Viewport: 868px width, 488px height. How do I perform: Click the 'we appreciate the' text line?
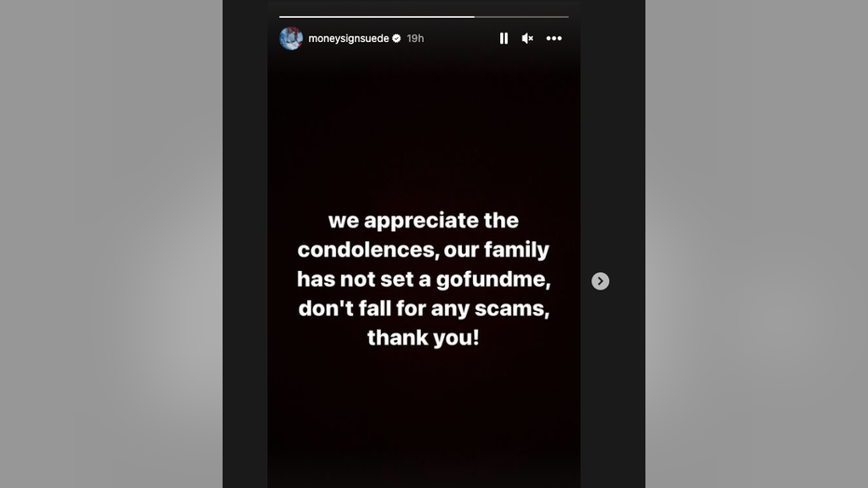point(424,220)
